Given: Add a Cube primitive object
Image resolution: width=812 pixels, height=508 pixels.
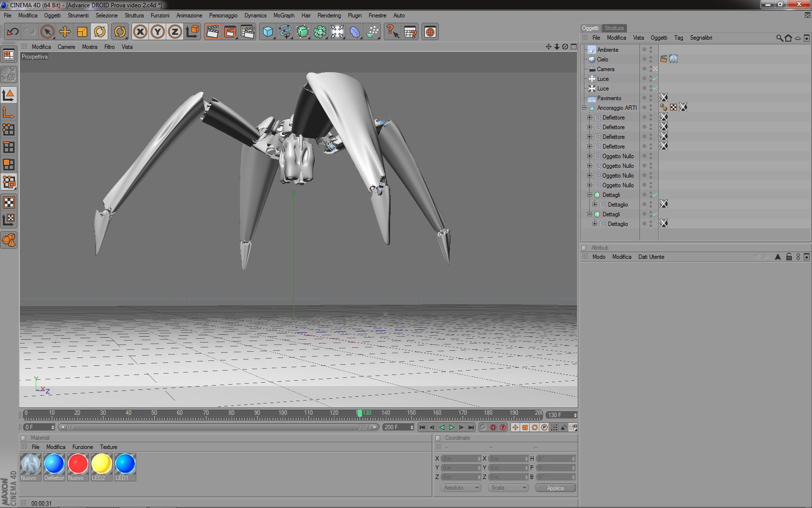Looking at the screenshot, I should [x=268, y=32].
